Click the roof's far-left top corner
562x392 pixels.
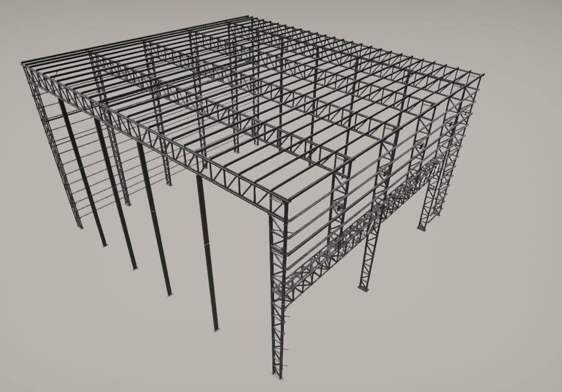coord(23,64)
